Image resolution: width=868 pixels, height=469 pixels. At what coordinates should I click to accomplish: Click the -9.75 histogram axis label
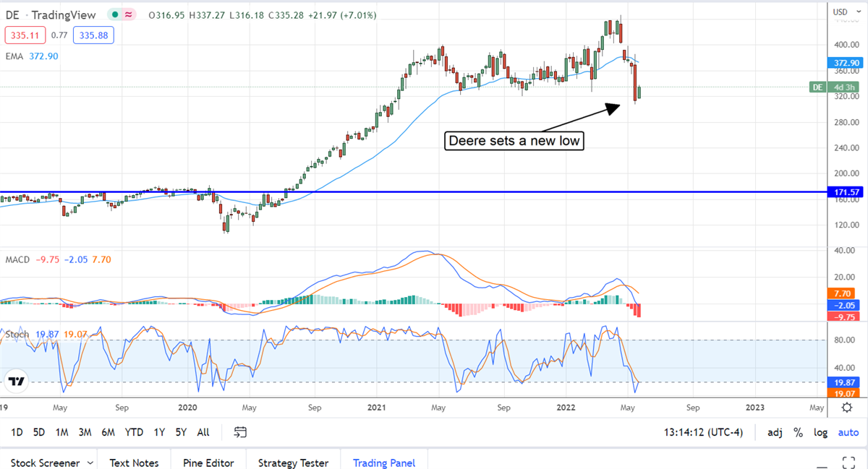[843, 317]
